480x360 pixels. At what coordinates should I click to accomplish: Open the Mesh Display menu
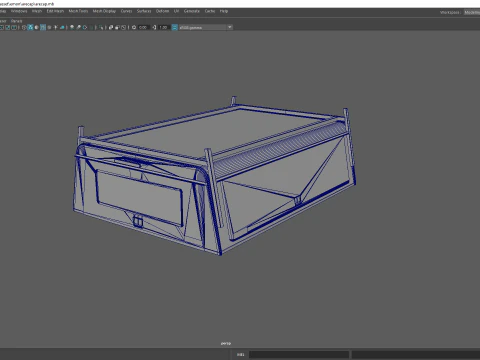click(x=104, y=11)
